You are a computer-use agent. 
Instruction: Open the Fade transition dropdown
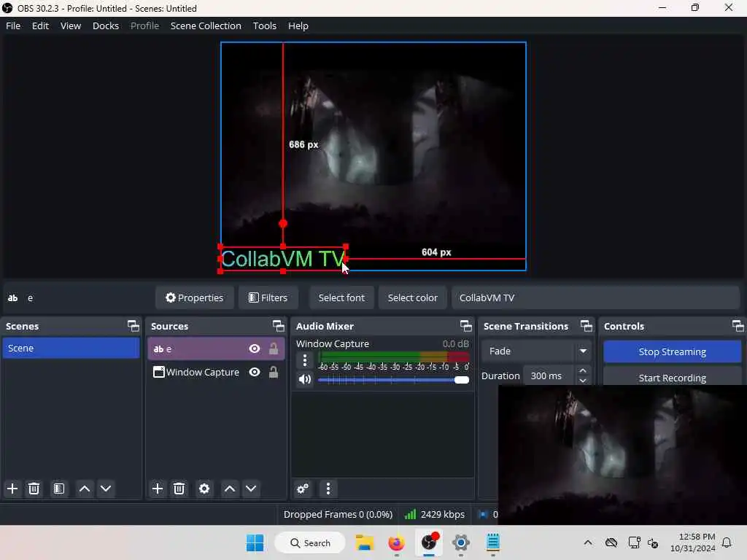(x=536, y=351)
